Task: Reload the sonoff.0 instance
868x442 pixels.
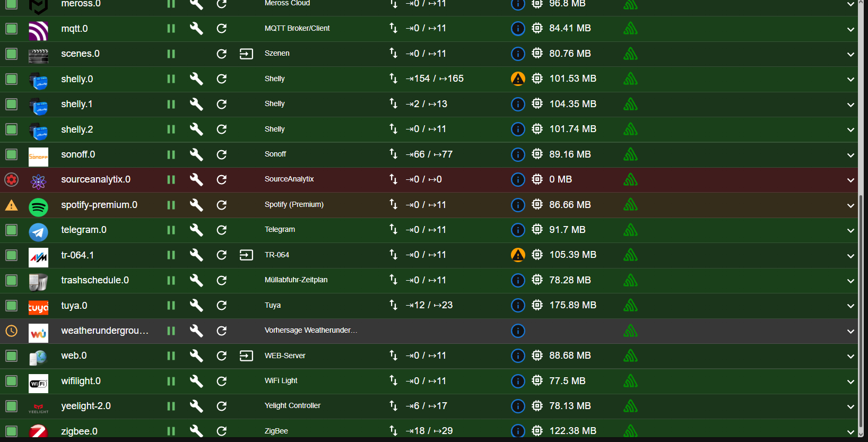Action: point(222,154)
